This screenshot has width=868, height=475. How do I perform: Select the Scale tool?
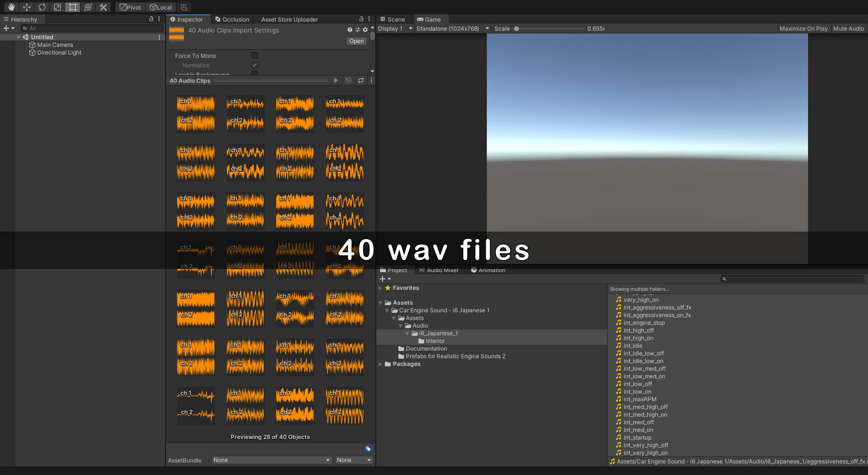click(x=57, y=7)
